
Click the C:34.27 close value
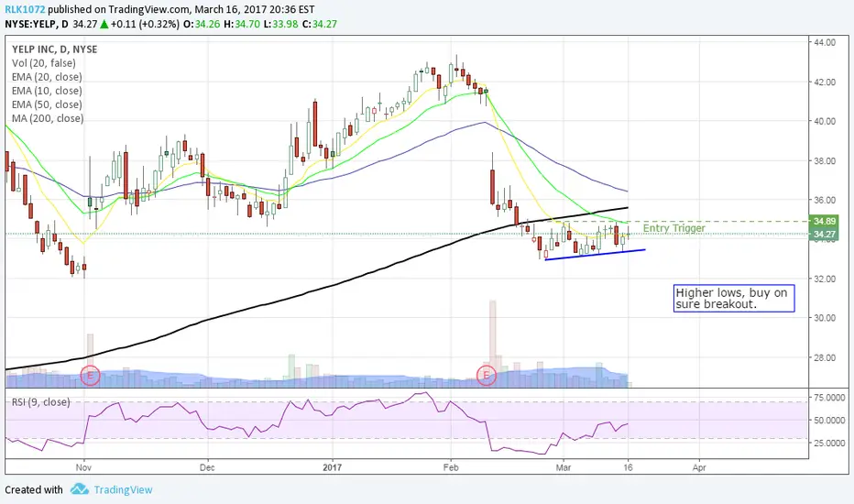click(x=320, y=24)
